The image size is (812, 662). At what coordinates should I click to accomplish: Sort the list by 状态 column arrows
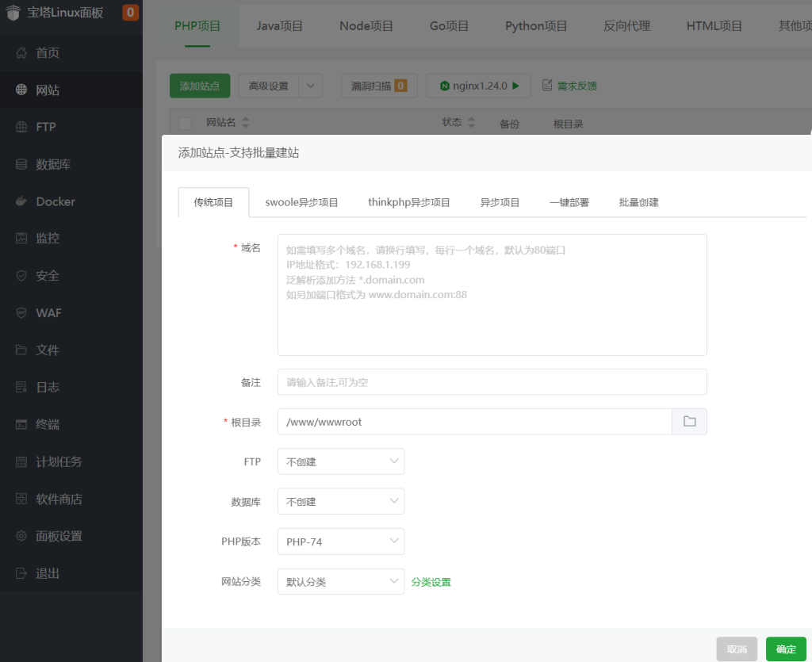(472, 123)
